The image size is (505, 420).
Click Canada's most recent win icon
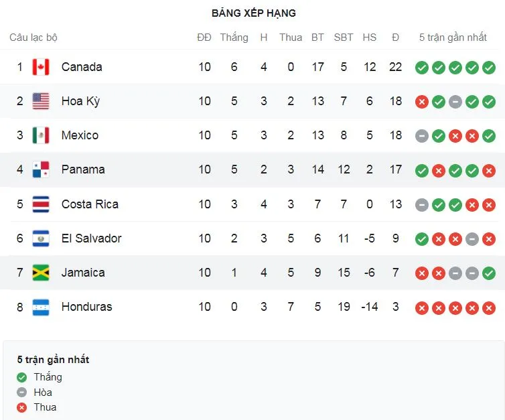pos(489,67)
